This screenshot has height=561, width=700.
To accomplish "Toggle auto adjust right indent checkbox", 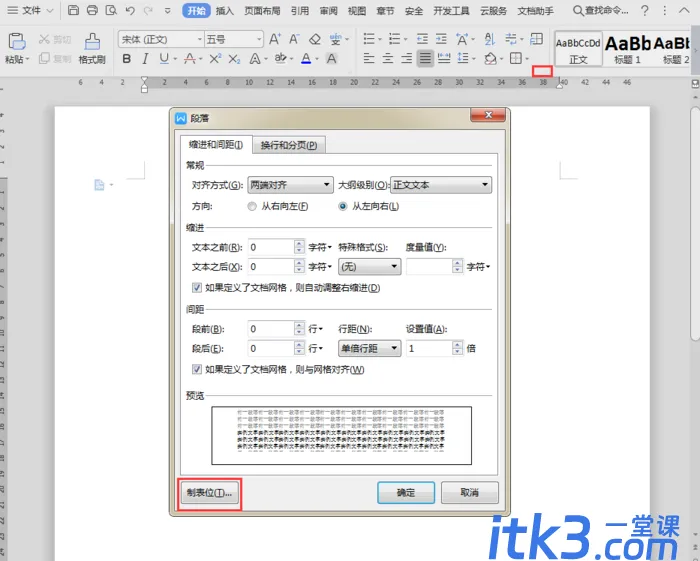I will pos(197,288).
